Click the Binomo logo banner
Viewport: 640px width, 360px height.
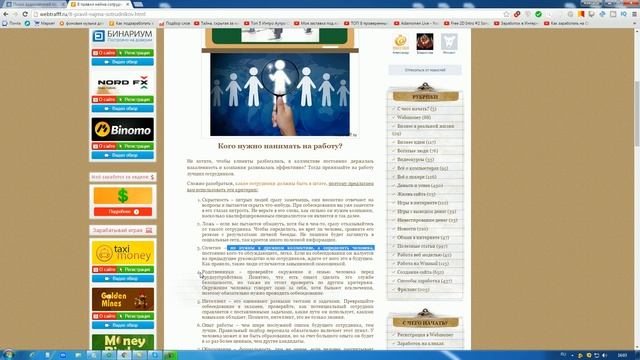[x=122, y=129]
